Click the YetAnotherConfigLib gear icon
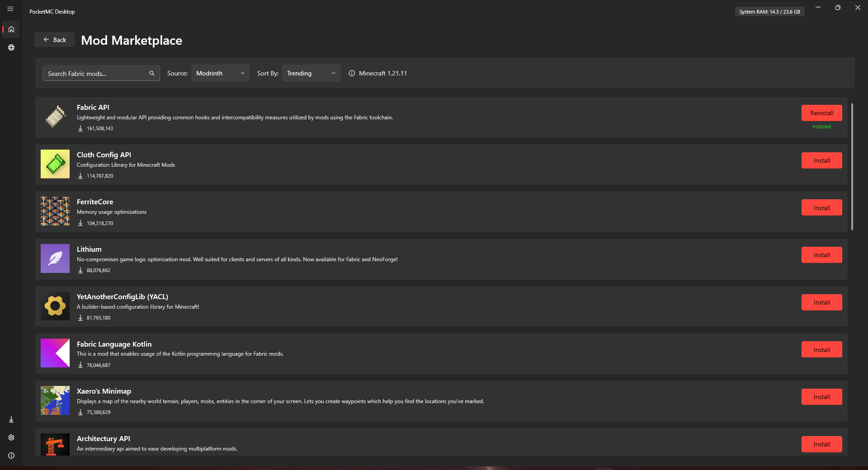Image resolution: width=868 pixels, height=470 pixels. tap(55, 306)
